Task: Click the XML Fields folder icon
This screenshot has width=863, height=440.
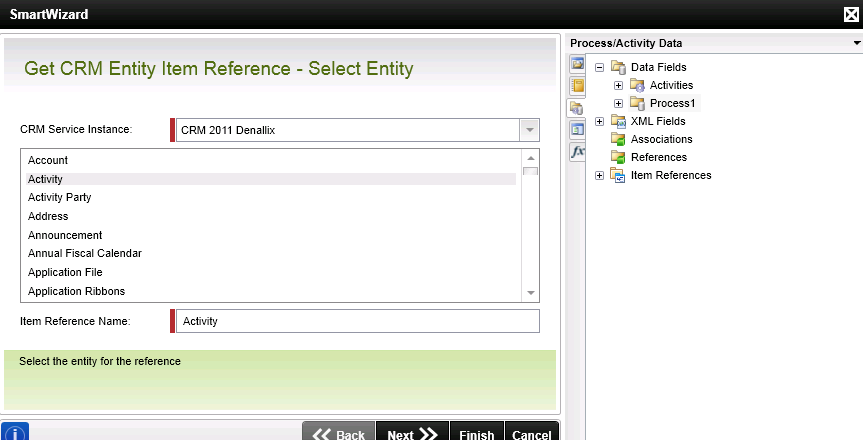Action: [x=618, y=121]
